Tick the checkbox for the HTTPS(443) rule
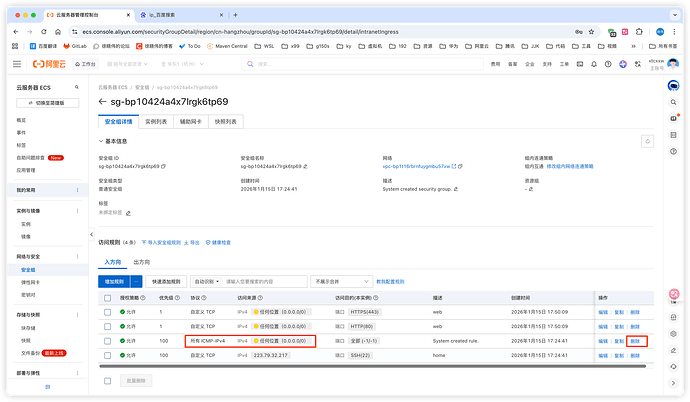 coord(108,312)
